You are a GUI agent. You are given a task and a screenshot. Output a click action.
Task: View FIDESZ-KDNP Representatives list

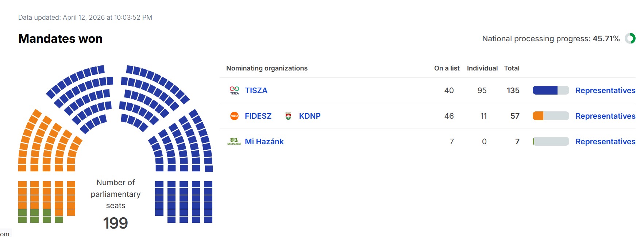pyautogui.click(x=605, y=116)
